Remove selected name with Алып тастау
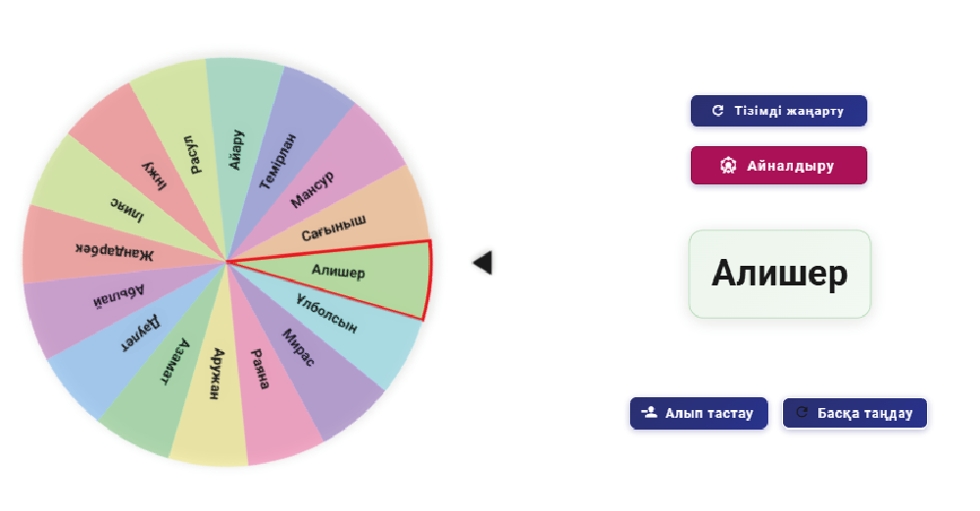The height and width of the screenshot is (511, 980). tap(699, 413)
